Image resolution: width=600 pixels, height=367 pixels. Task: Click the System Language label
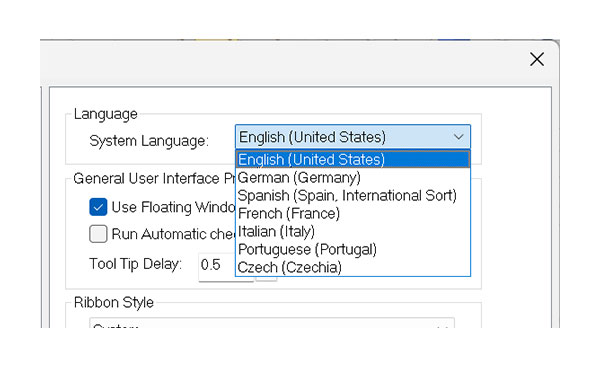149,141
